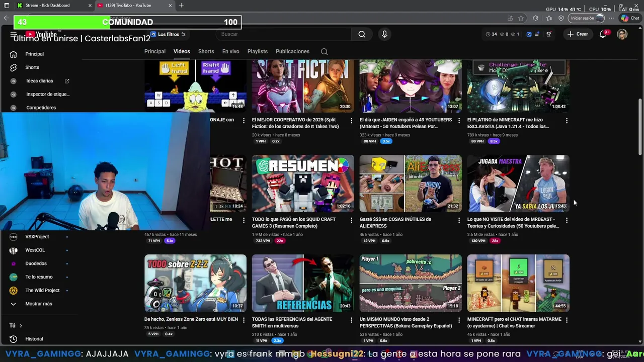Open the AGENTE SMITH referencias thumbnail

click(303, 283)
